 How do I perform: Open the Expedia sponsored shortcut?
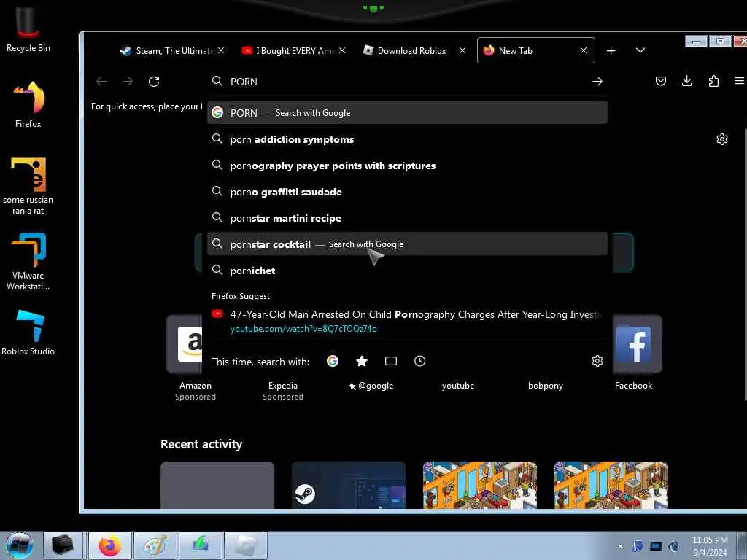(283, 391)
